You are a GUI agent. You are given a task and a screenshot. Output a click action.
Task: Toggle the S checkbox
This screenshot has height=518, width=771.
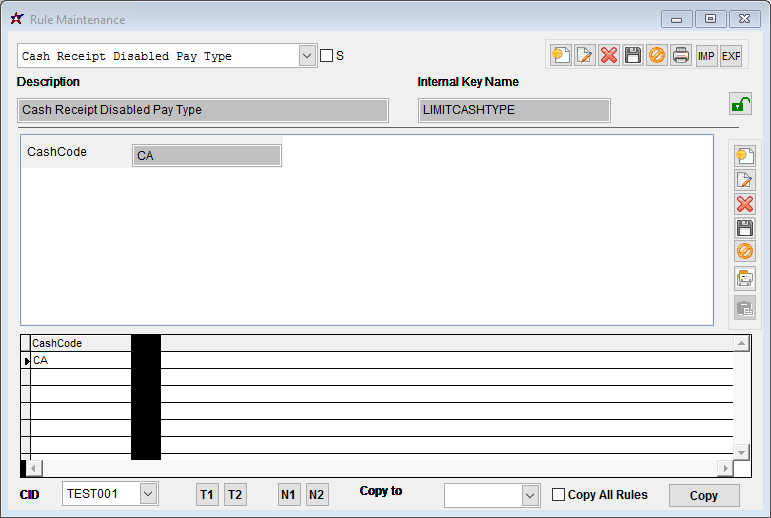(326, 56)
